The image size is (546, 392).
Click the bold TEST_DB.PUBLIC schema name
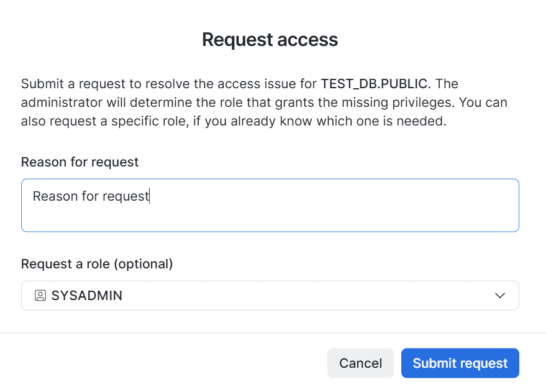click(x=374, y=83)
